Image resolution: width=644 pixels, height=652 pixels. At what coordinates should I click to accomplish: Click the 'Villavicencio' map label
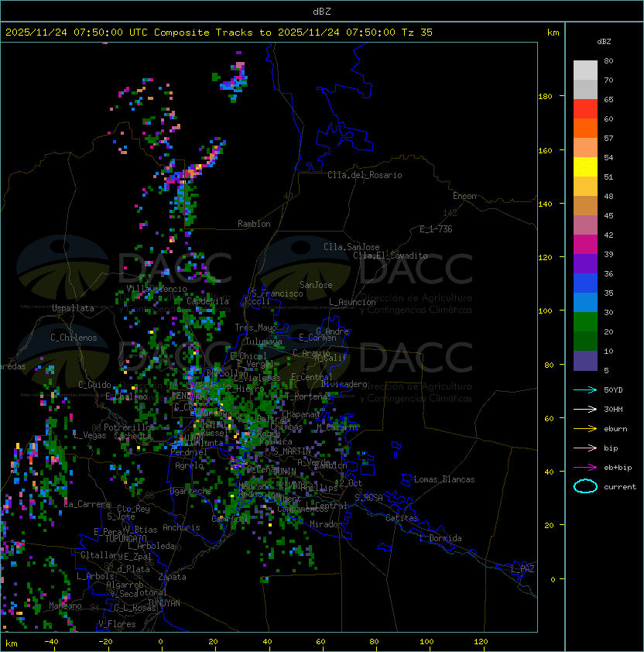[x=156, y=289]
